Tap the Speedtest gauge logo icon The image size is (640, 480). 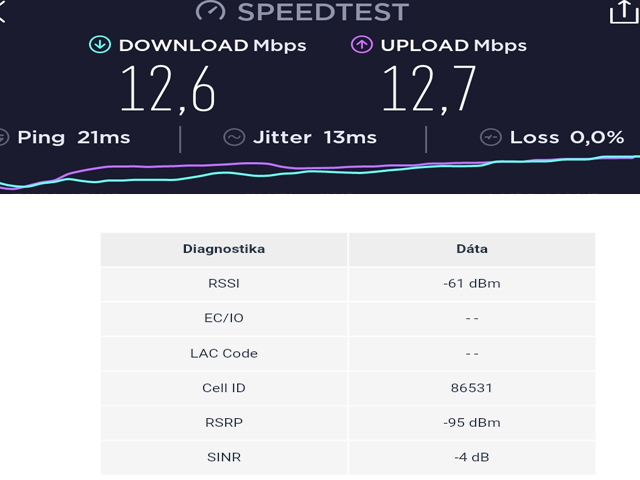click(x=210, y=11)
